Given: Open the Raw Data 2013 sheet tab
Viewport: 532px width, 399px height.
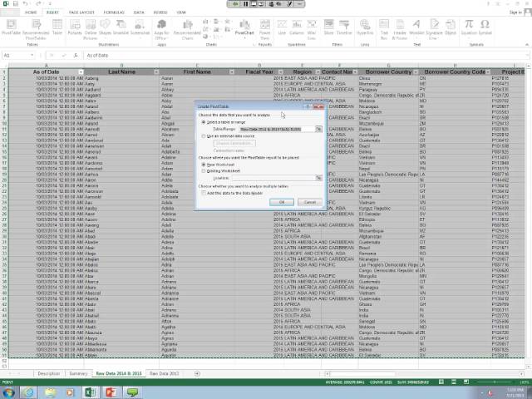Looking at the screenshot, I should coord(165,373).
